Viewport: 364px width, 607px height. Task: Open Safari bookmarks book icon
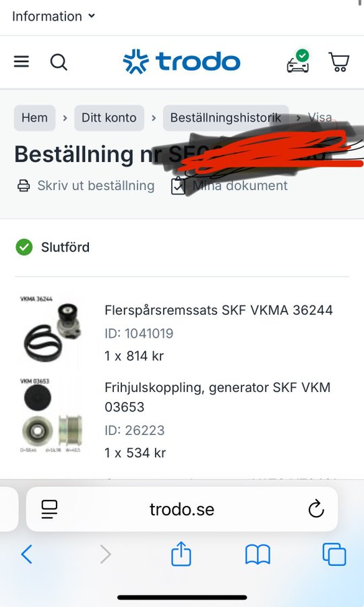tap(257, 554)
